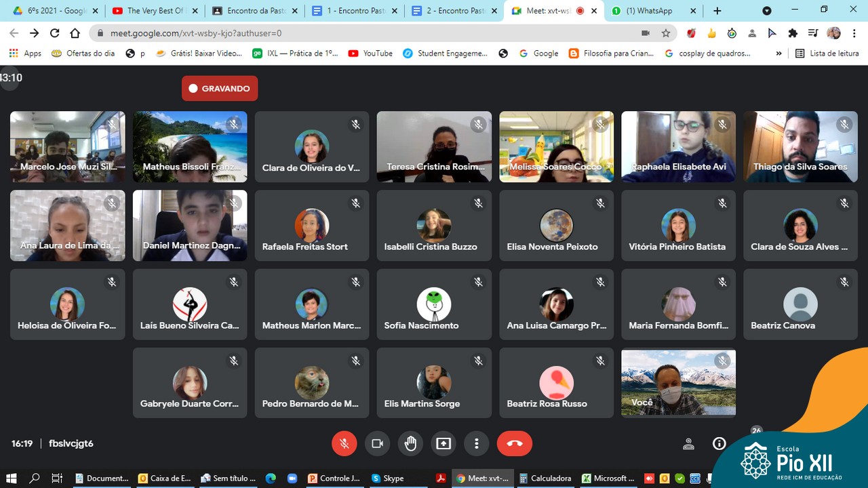Click the GRAVANDO recording indicator
868x488 pixels.
[220, 88]
